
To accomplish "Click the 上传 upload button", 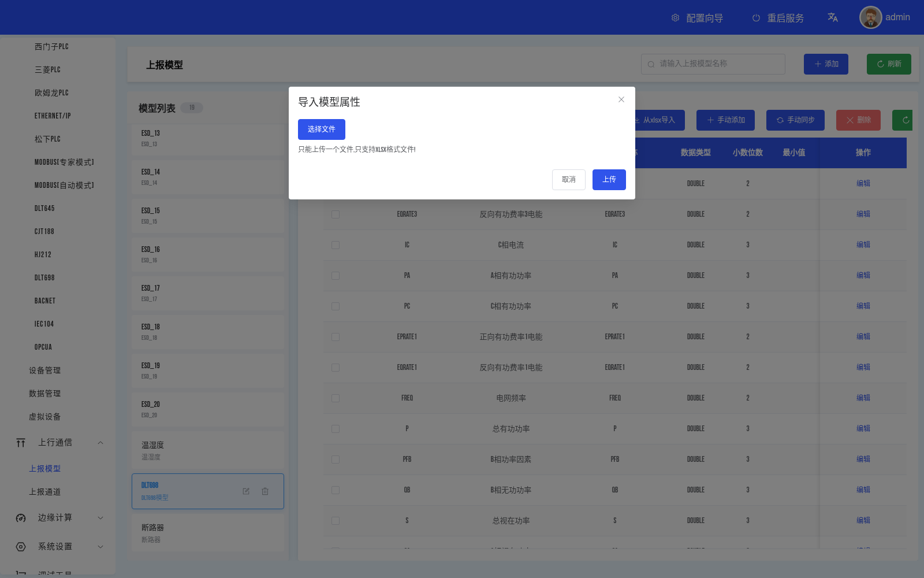I will (609, 180).
